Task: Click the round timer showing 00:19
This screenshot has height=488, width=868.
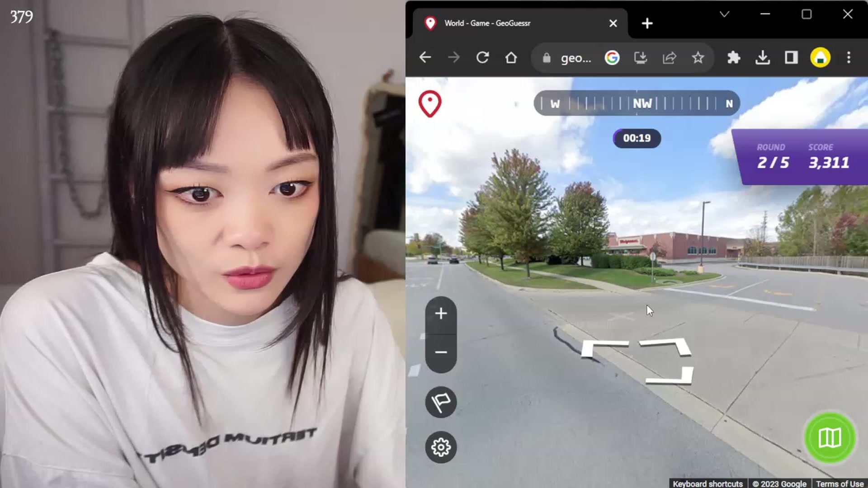Action: click(637, 138)
